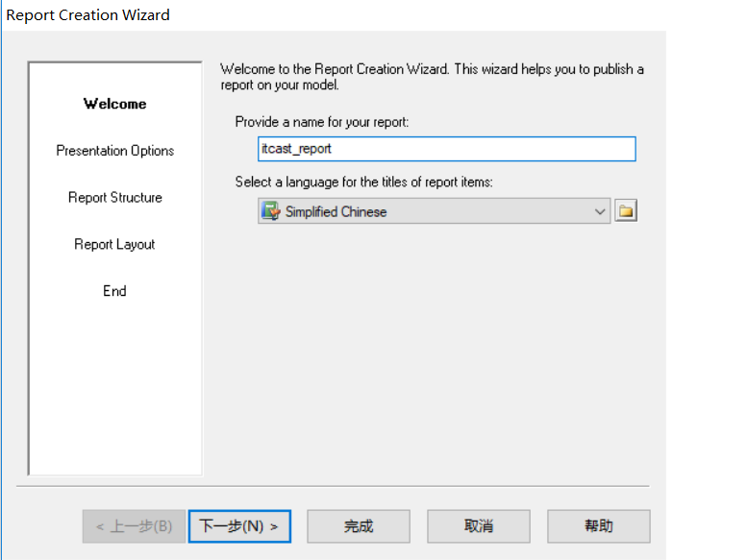Viewport: 747px width, 560px height.
Task: Focus the report name field containing itcast_report
Action: [447, 149]
